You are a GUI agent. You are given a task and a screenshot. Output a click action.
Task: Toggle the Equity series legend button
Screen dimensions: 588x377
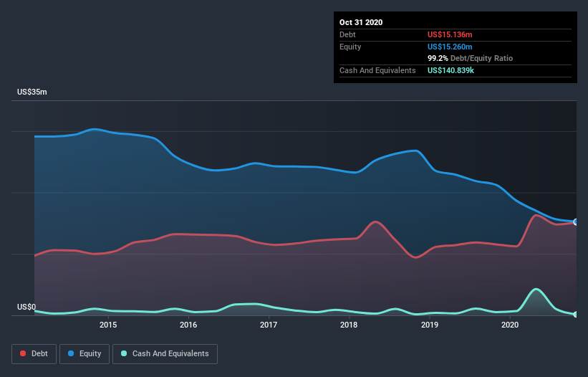click(x=85, y=354)
